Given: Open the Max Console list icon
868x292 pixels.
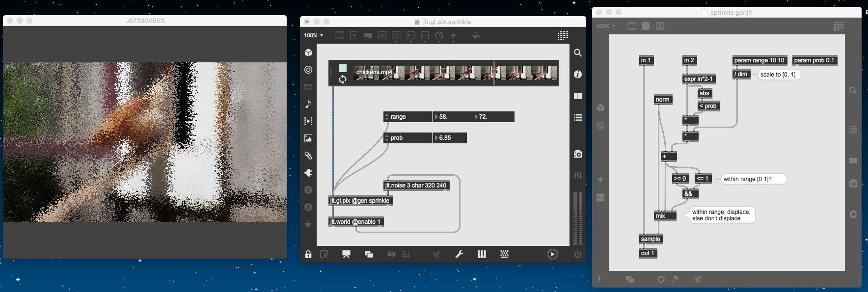Looking at the screenshot, I should click(x=578, y=117).
